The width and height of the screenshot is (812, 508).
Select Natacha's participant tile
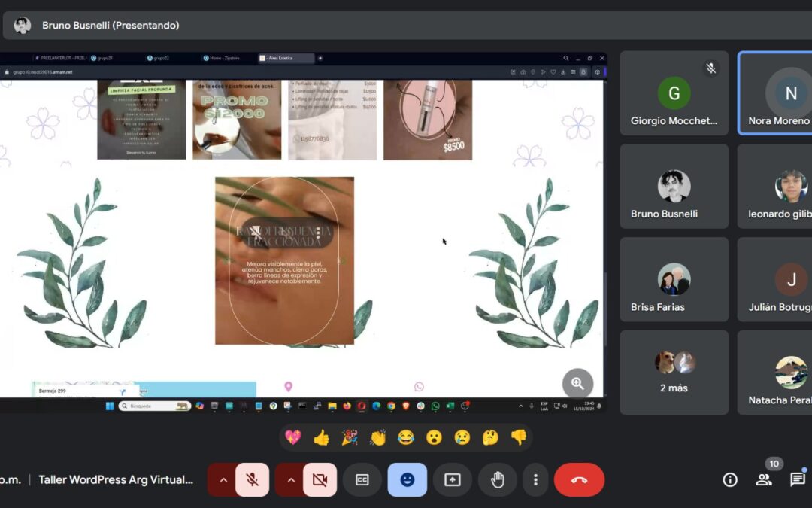tap(775, 373)
